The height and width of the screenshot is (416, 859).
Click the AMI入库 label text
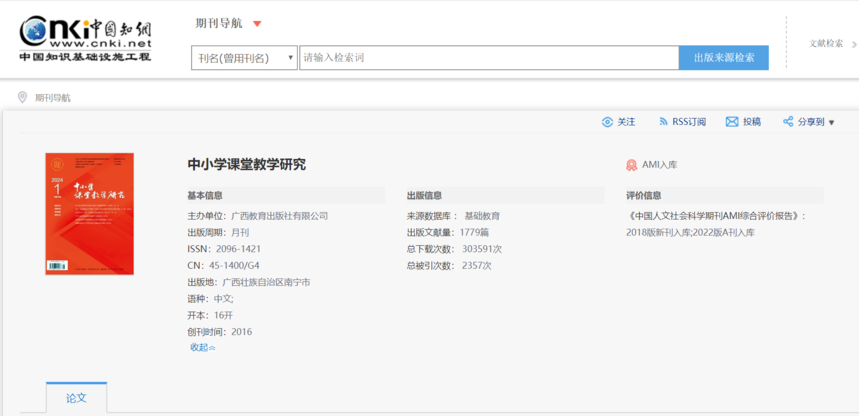tap(660, 164)
